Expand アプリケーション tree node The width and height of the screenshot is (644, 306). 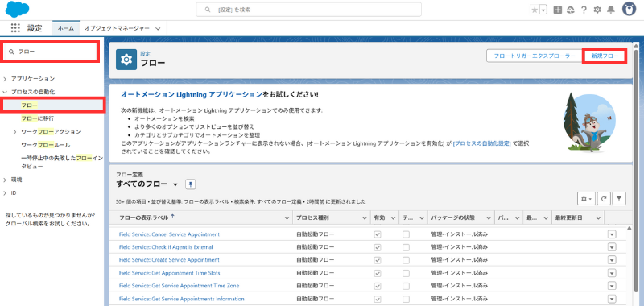pyautogui.click(x=5, y=78)
